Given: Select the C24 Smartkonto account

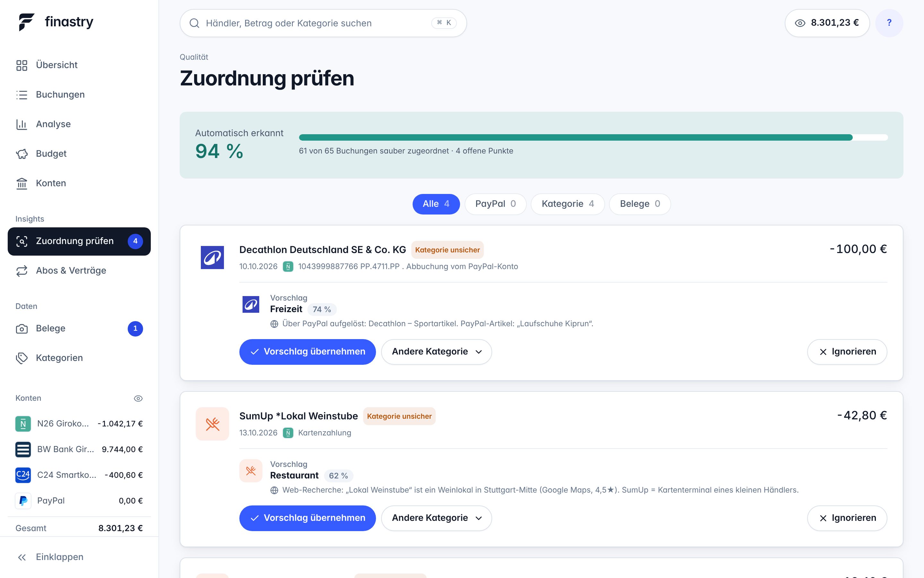Looking at the screenshot, I should tap(79, 475).
